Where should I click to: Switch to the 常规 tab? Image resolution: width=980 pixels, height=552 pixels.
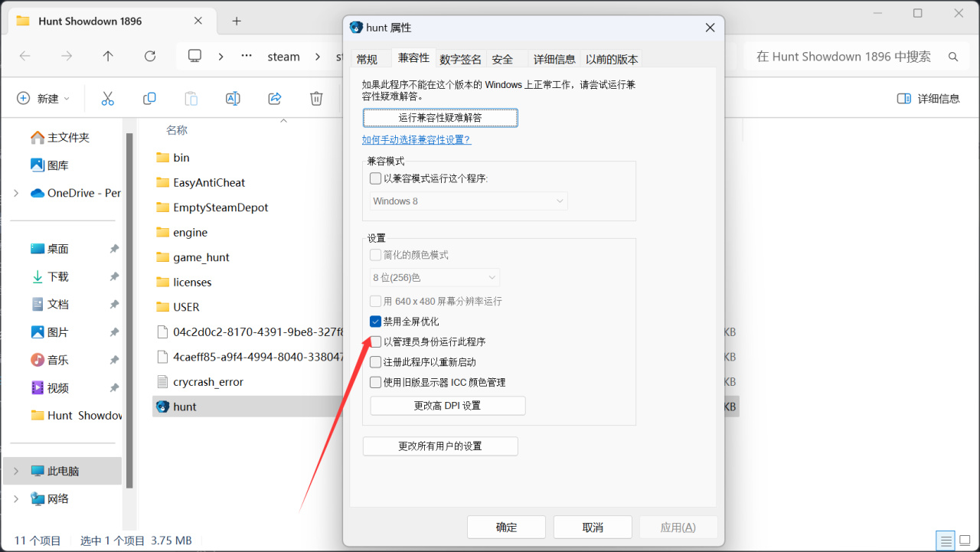pyautogui.click(x=367, y=60)
